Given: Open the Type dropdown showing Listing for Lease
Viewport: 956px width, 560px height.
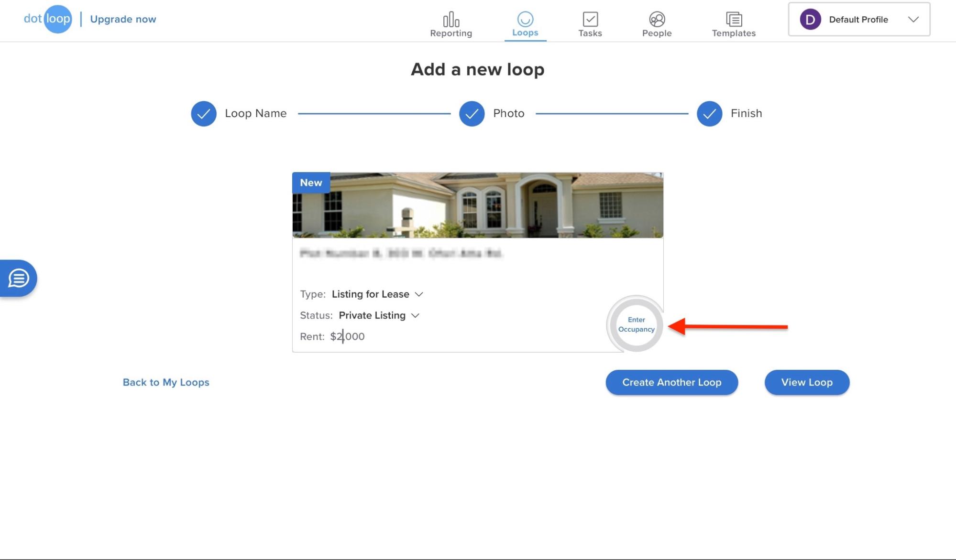Looking at the screenshot, I should click(x=377, y=294).
